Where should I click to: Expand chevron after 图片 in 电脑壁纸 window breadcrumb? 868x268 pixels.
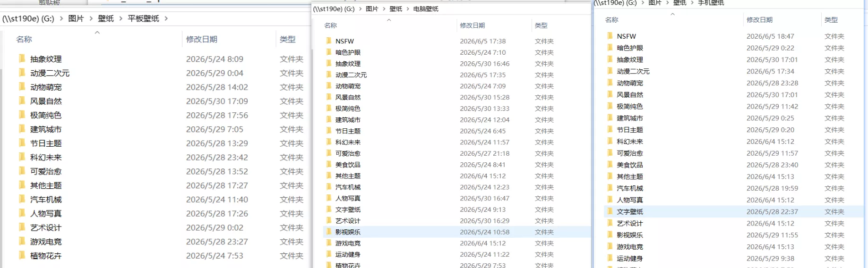[x=384, y=8]
